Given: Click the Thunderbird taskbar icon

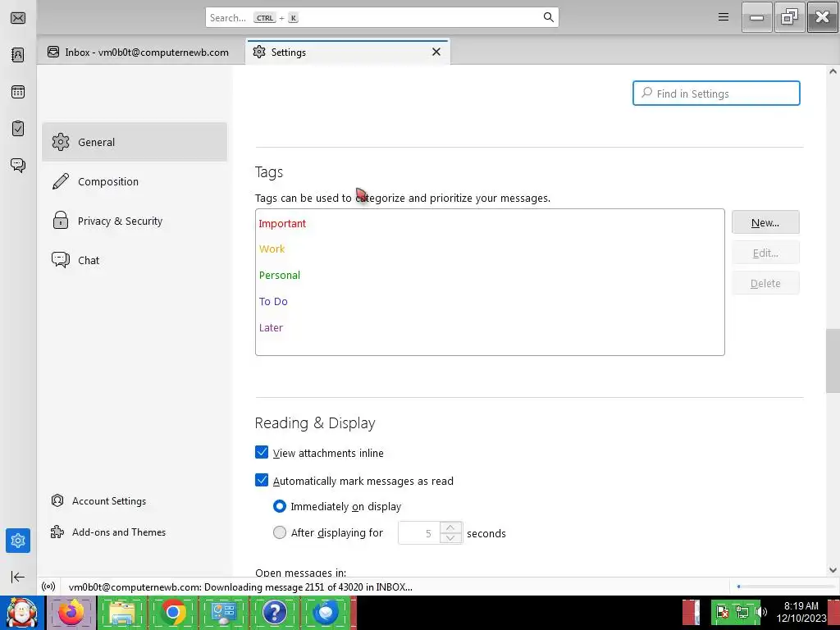Looking at the screenshot, I should (x=325, y=613).
